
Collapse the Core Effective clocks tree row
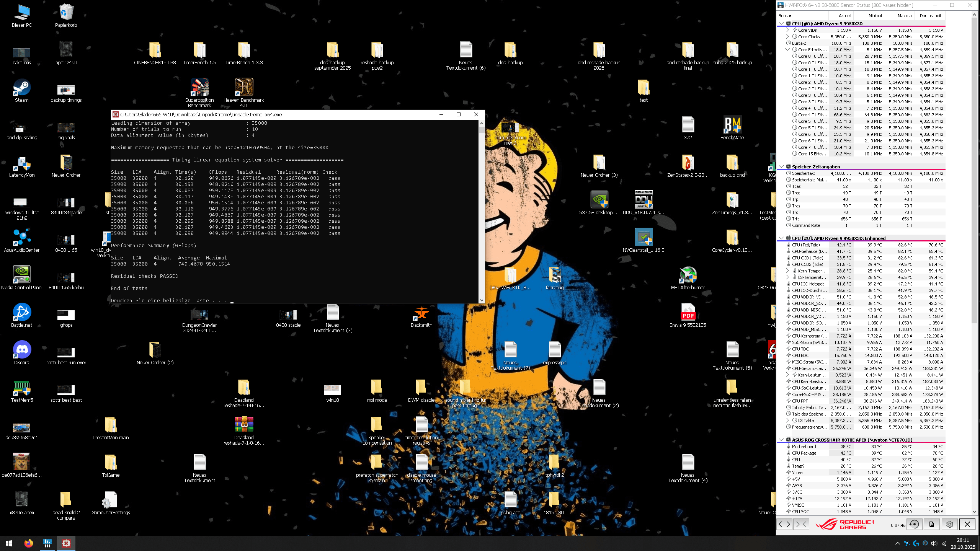coord(787,49)
